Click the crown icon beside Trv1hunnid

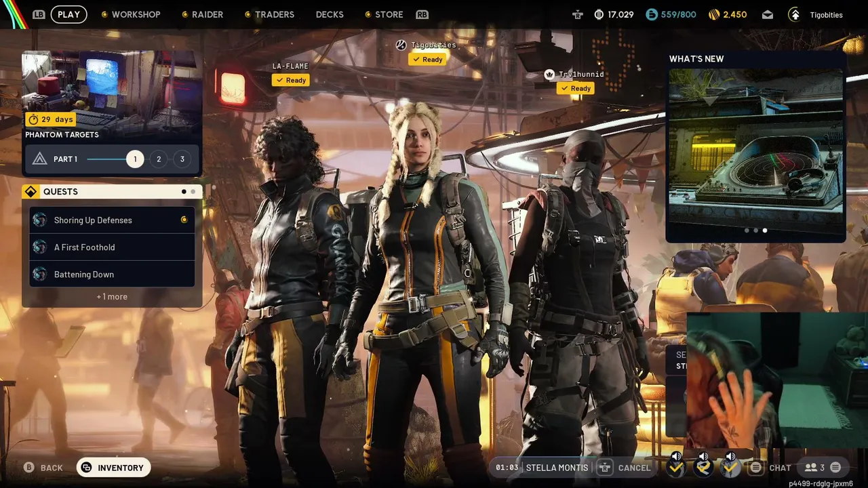pyautogui.click(x=549, y=75)
